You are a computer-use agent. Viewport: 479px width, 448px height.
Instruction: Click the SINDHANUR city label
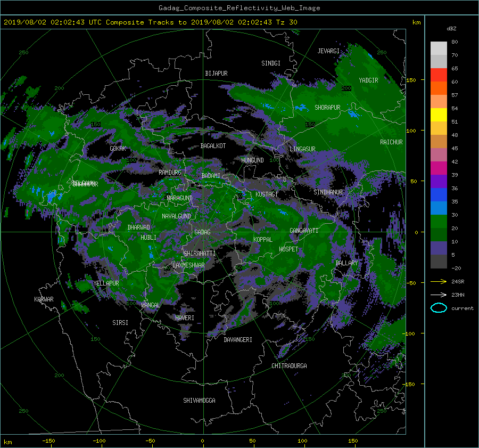[328, 192]
